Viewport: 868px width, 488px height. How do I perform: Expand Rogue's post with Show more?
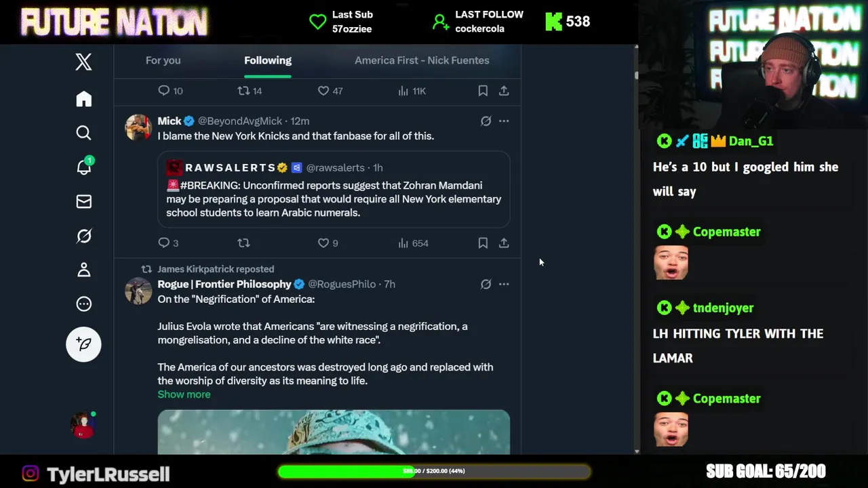click(x=184, y=394)
